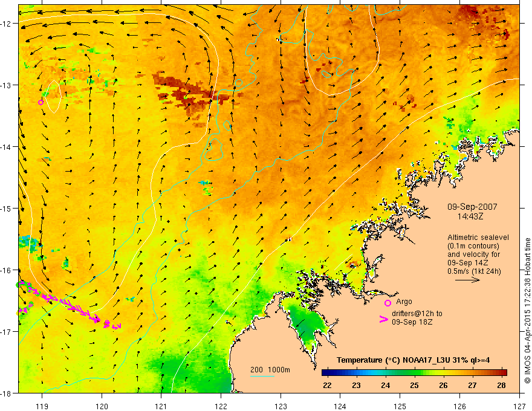Click the longitude axis label '121'
This screenshot has height=411, width=532.
coord(161,406)
